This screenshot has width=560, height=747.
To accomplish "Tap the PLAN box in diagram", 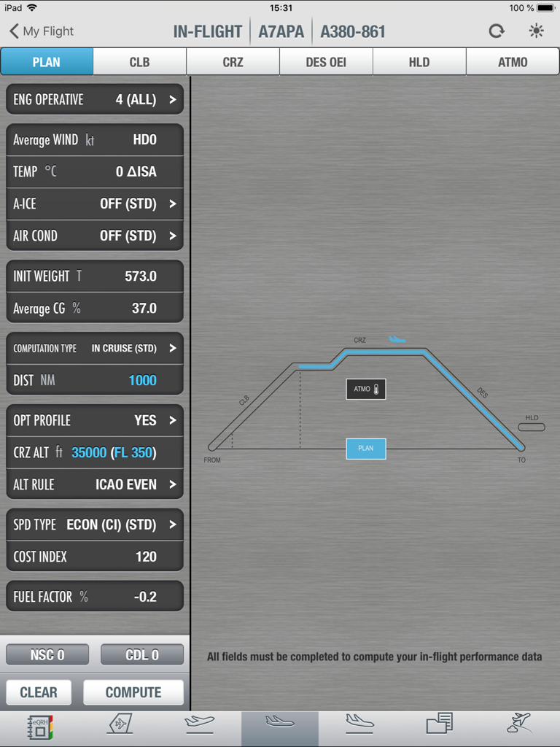I will [x=366, y=449].
